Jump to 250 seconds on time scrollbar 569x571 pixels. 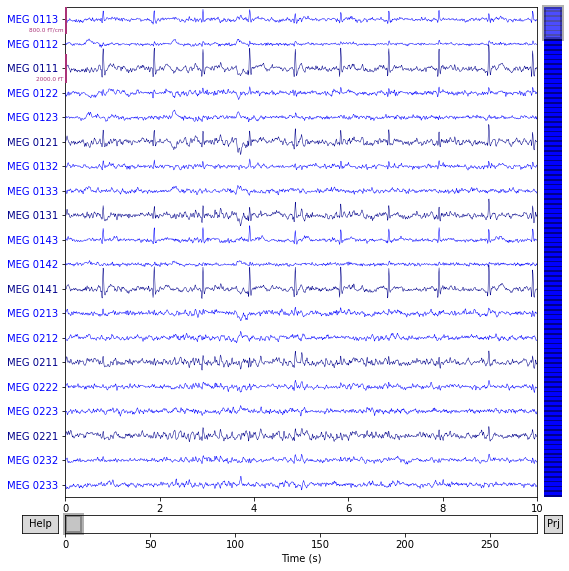(x=490, y=524)
